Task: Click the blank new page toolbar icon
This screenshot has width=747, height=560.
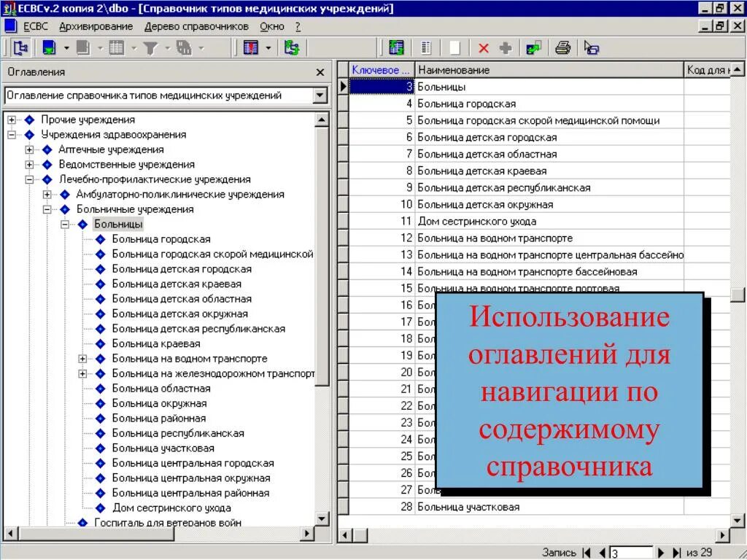Action: [x=455, y=47]
